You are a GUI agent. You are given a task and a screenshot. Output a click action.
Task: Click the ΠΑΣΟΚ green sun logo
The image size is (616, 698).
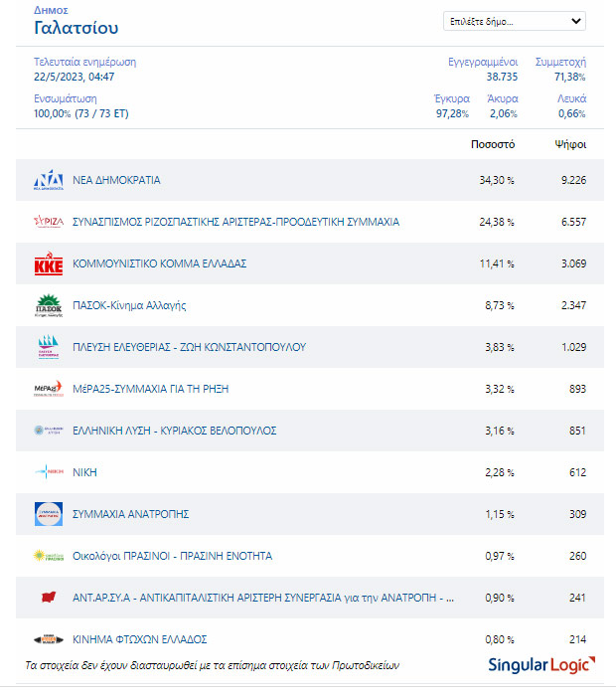point(49,305)
